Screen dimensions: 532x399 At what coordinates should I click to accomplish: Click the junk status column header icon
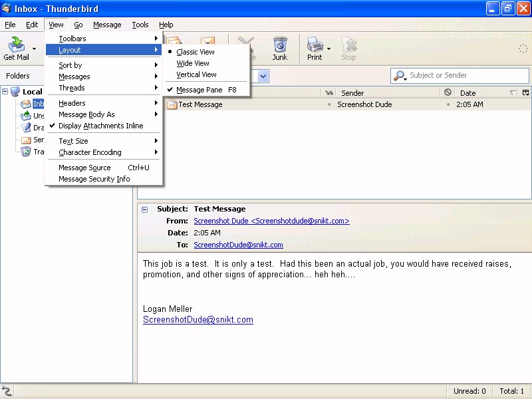click(x=448, y=92)
